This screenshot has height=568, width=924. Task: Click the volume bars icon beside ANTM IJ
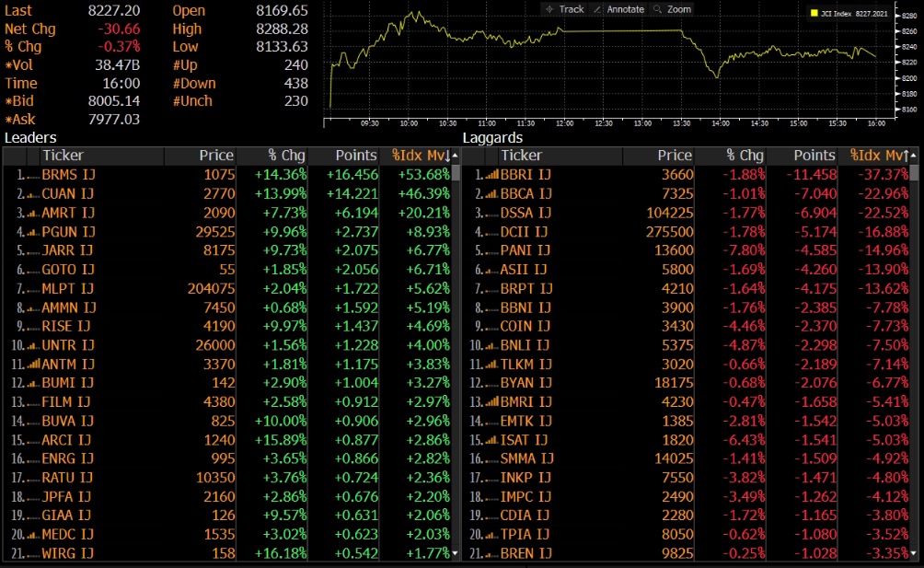[32, 364]
